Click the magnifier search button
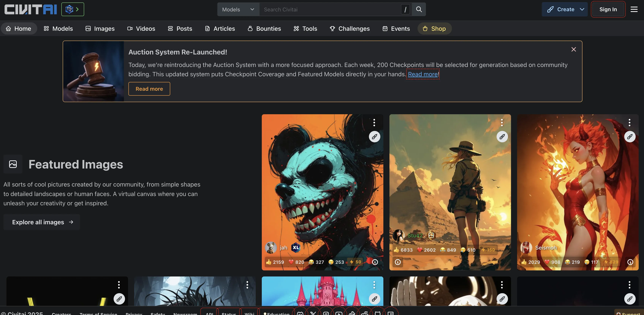The height and width of the screenshot is (315, 644). tap(419, 9)
